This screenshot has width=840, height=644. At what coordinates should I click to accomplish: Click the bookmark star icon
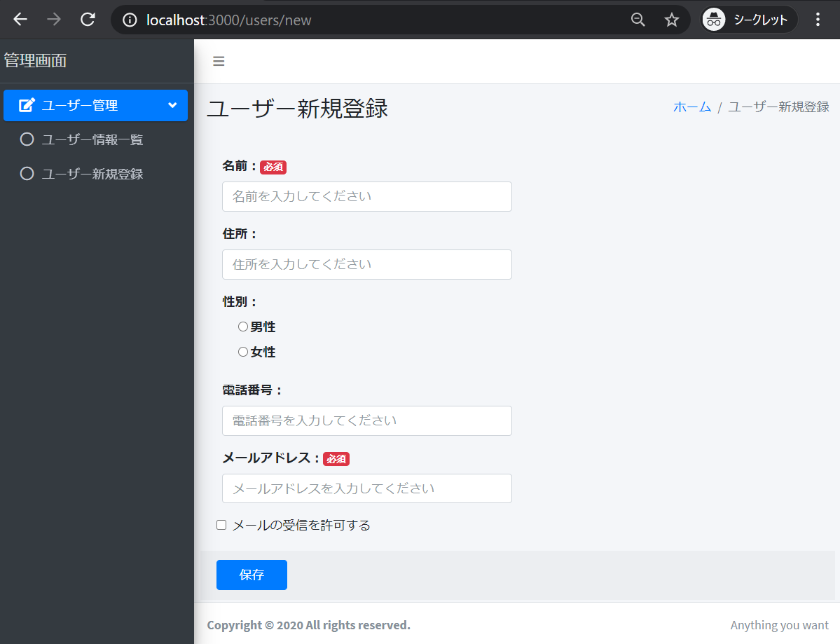click(x=672, y=19)
